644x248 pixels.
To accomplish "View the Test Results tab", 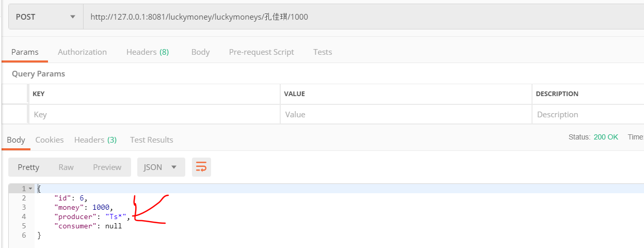I will tap(151, 140).
